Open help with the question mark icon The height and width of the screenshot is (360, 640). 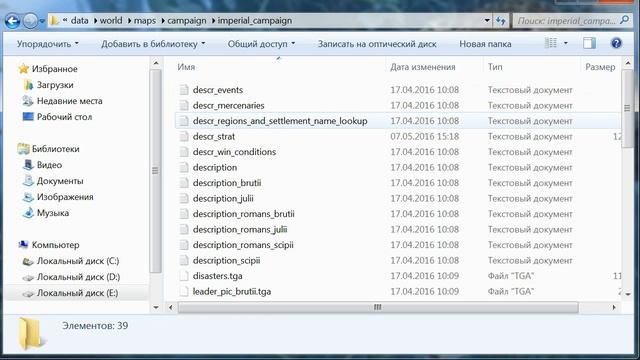[616, 43]
